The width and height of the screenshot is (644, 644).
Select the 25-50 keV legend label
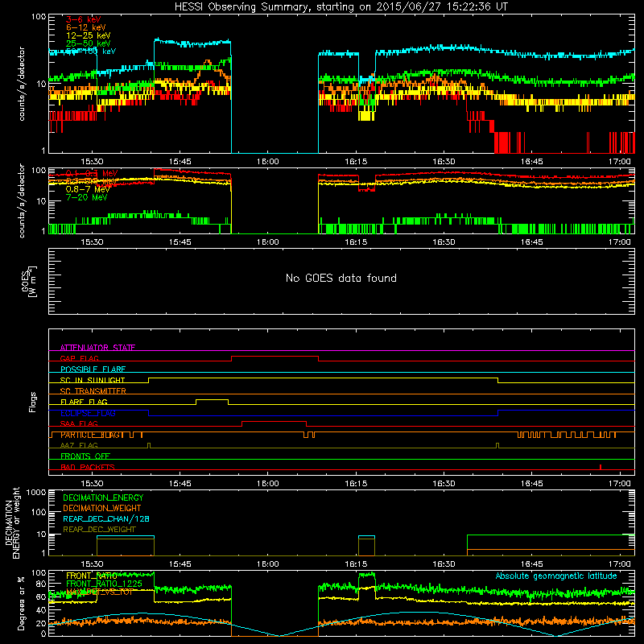89,43
